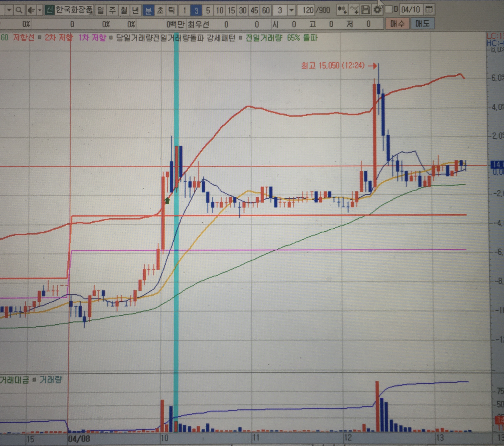Open chart settings gear icon
Image resolution: width=504 pixels, height=446 pixels.
(377, 10)
